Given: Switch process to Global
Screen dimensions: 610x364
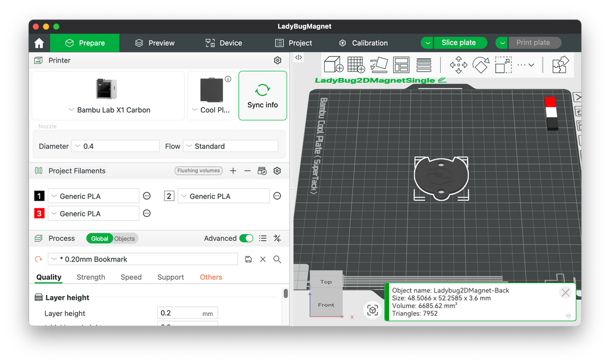Looking at the screenshot, I should click(99, 238).
